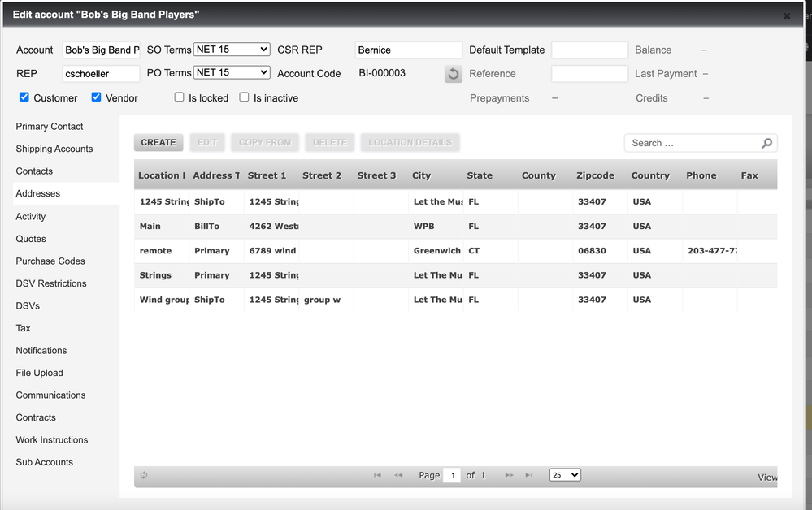
Task: Click the CREATE button
Action: tap(158, 143)
